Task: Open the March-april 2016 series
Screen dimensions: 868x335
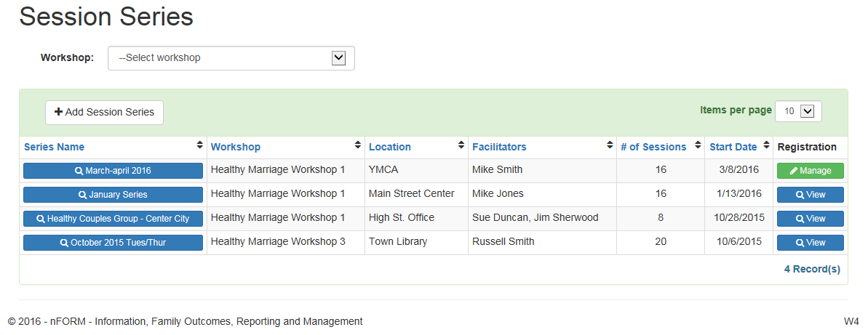Action: (113, 171)
